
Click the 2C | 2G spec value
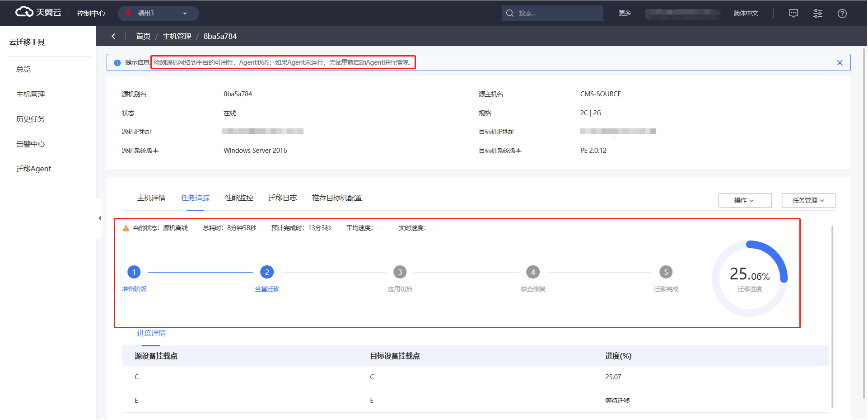[x=591, y=113]
